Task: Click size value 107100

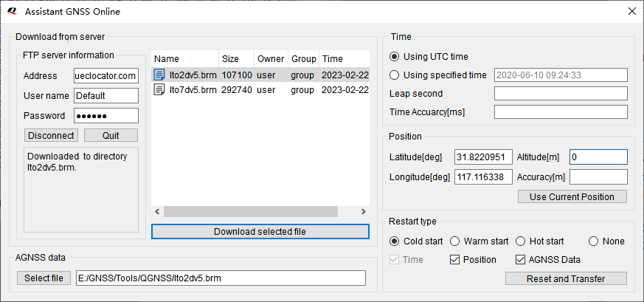Action: click(237, 75)
